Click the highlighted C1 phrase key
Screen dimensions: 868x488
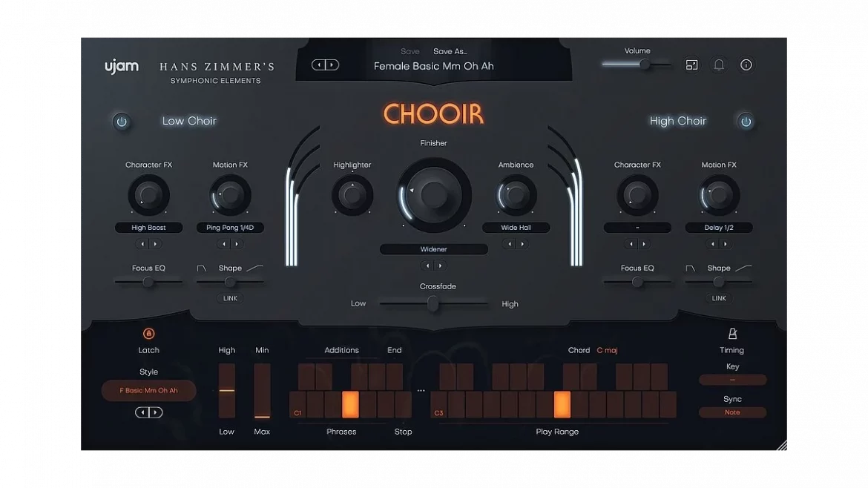point(349,404)
